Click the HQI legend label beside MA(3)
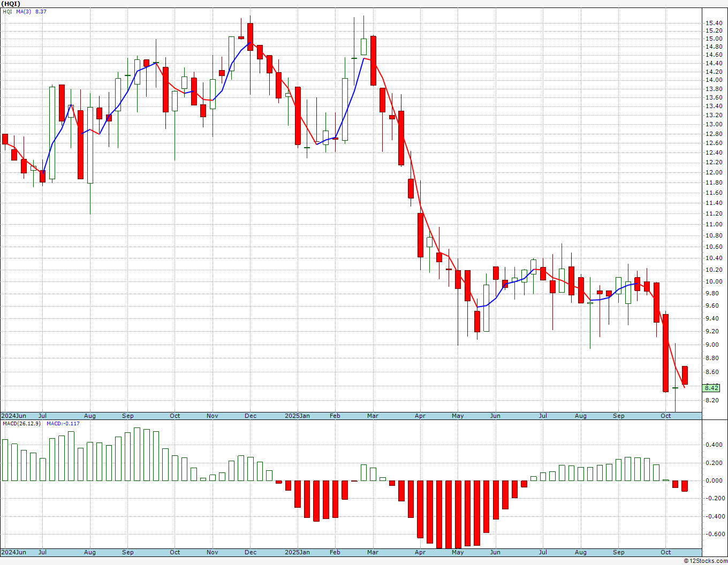Screen dimensions: 728x565 click(x=7, y=11)
